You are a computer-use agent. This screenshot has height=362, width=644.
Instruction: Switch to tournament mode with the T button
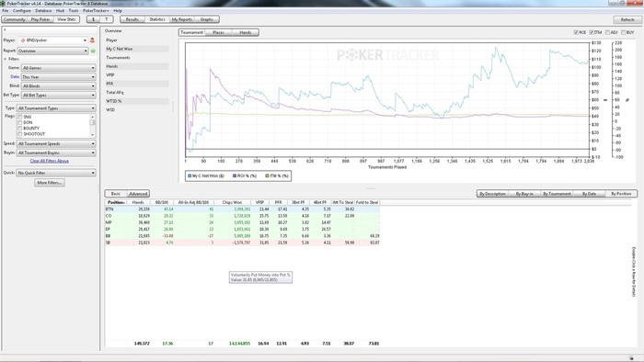coord(107,19)
